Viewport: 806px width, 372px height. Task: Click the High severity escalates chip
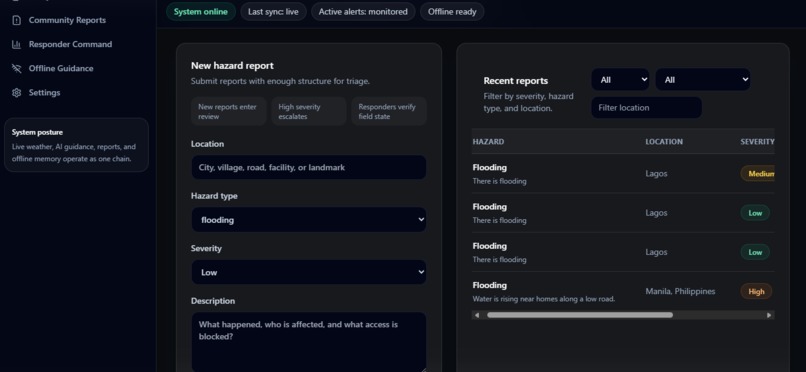coord(309,111)
